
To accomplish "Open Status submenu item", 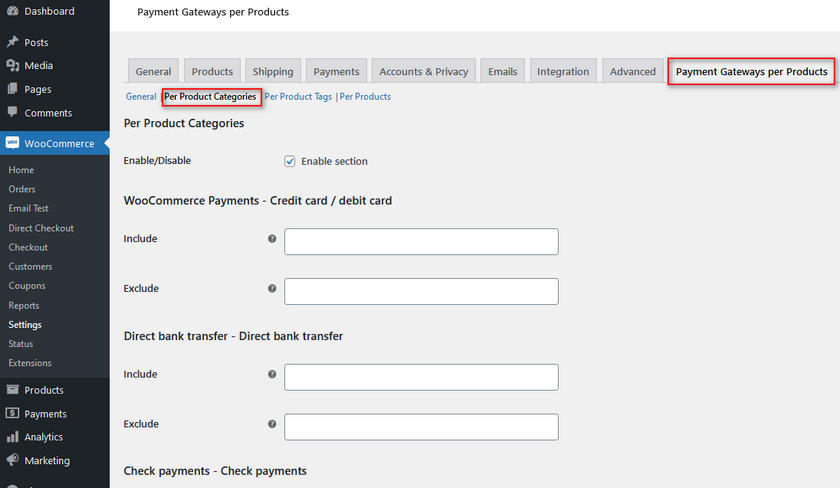I will pos(21,344).
